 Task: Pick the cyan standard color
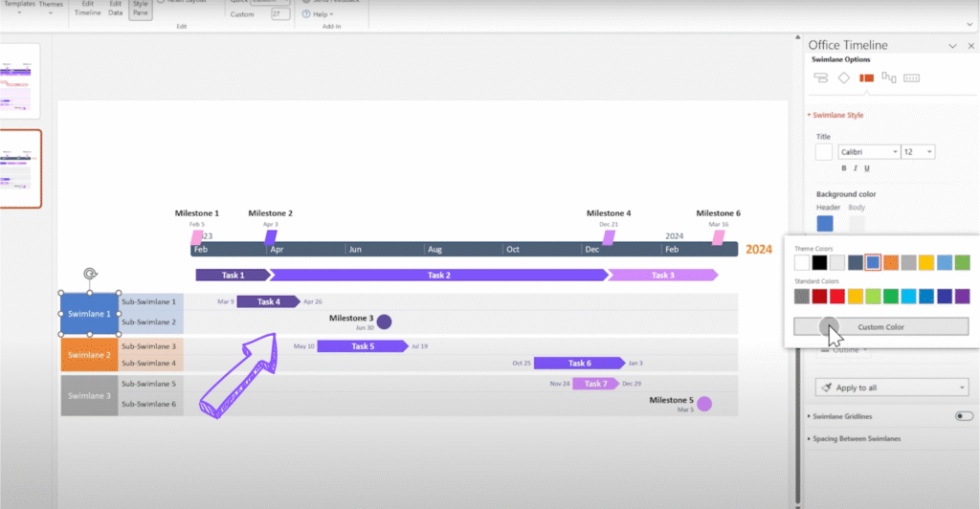tap(909, 296)
